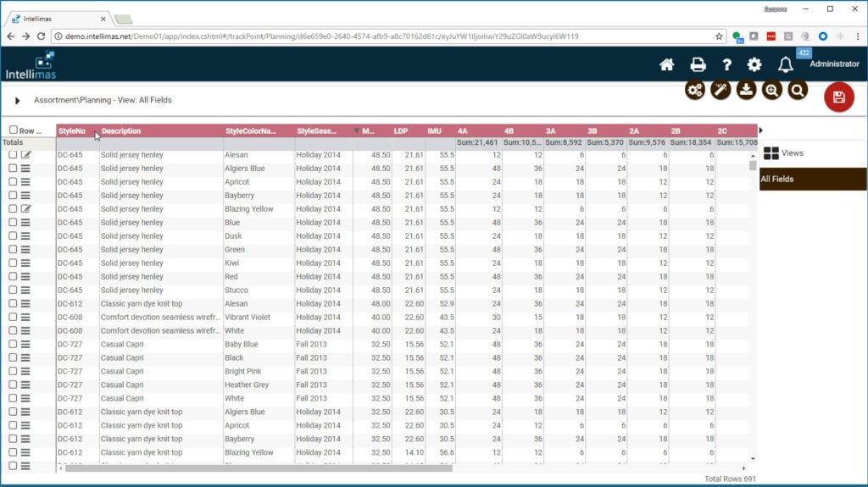Click edit pencil icon on Blazing Yellow DC-645 row
The width and height of the screenshot is (868, 487).
(x=26, y=208)
